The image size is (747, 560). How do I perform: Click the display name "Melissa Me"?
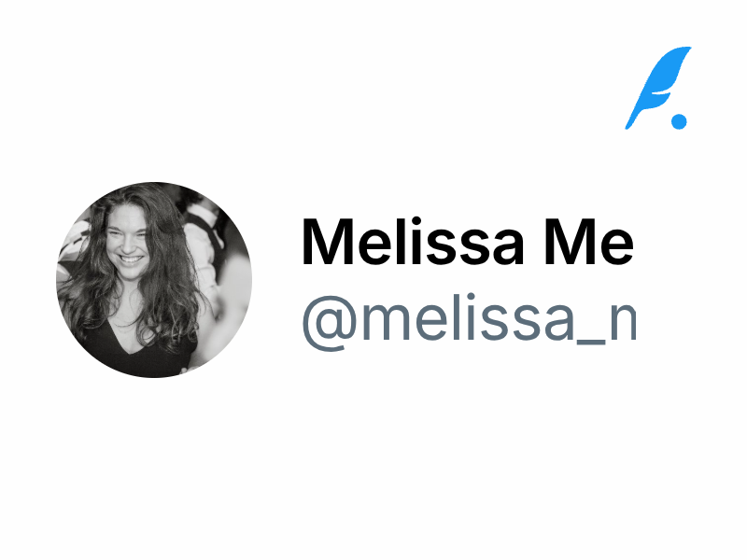(467, 243)
